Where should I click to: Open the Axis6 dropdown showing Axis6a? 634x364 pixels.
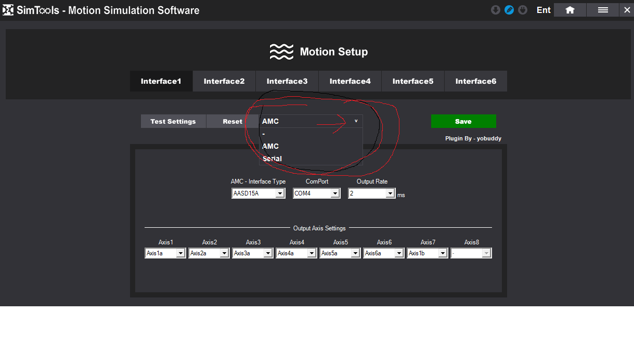point(383,253)
